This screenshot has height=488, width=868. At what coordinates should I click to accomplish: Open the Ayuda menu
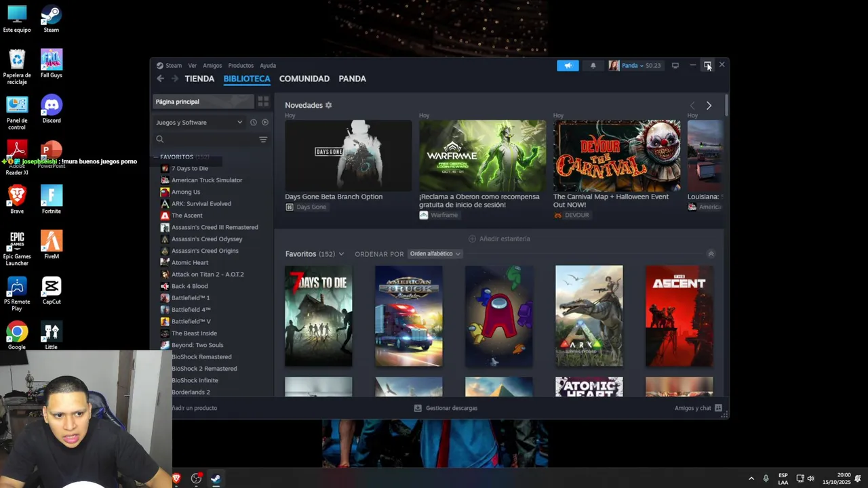[x=268, y=66]
